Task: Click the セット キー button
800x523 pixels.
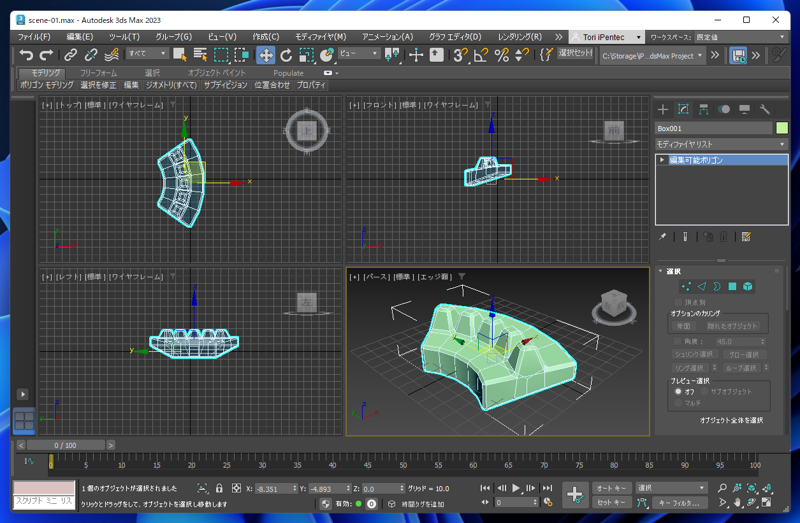Action: (611, 503)
